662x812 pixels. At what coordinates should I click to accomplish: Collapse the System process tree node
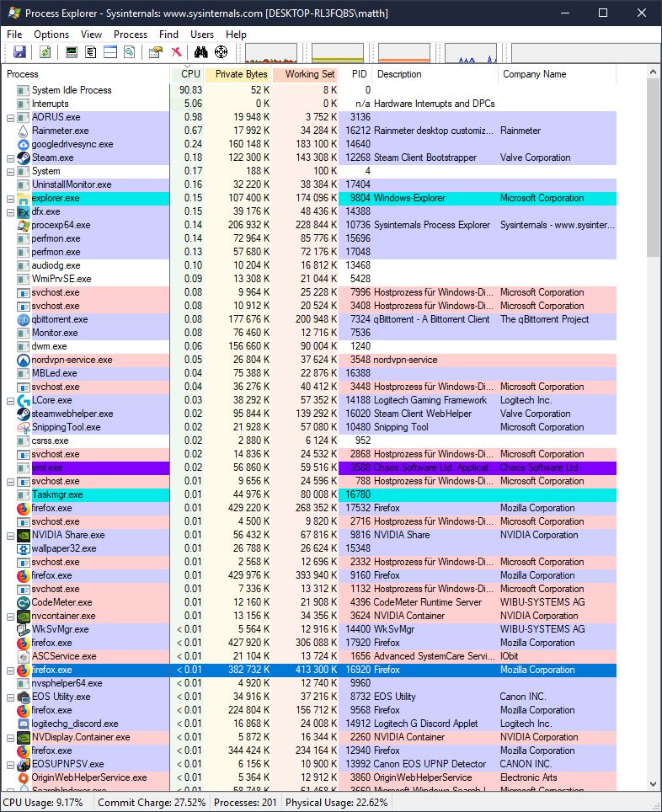click(x=10, y=171)
